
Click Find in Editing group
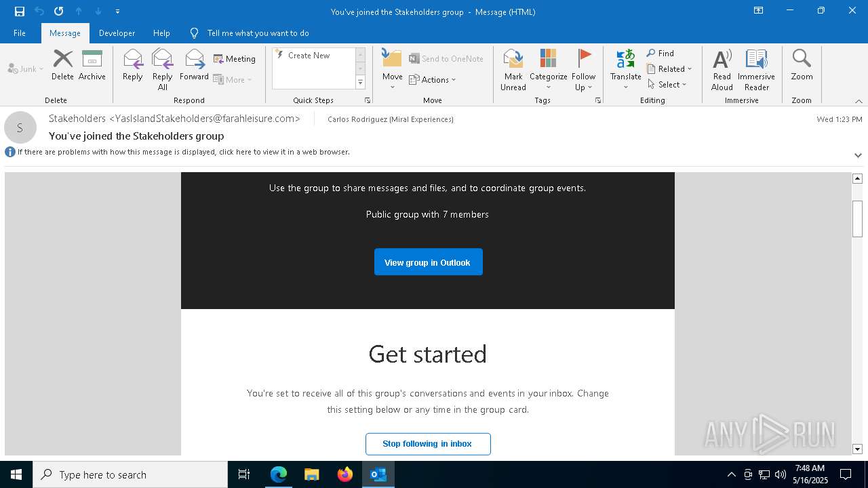point(660,54)
